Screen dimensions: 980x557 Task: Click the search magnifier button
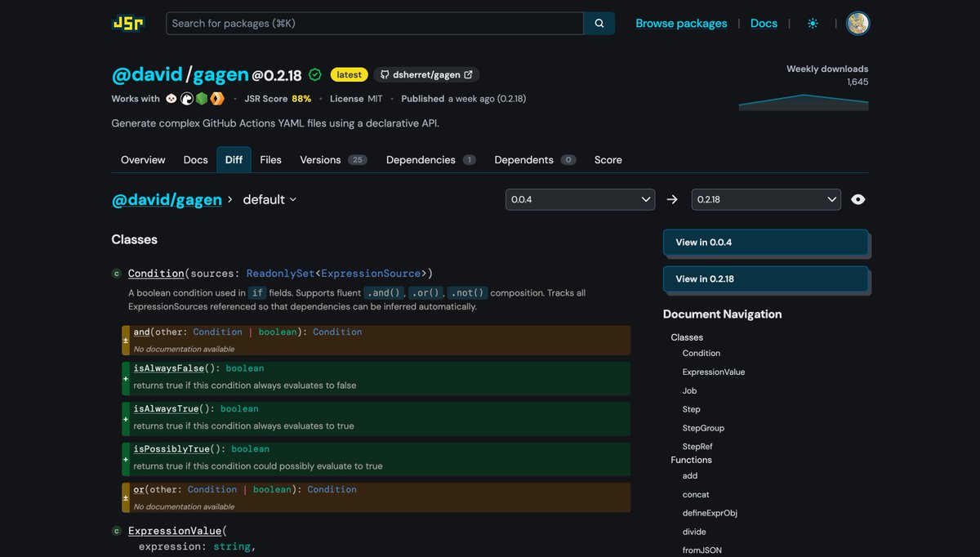click(599, 24)
